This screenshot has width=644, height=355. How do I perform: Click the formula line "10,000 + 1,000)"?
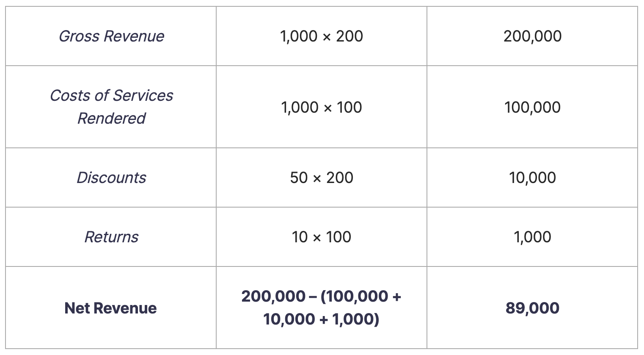[x=321, y=319]
